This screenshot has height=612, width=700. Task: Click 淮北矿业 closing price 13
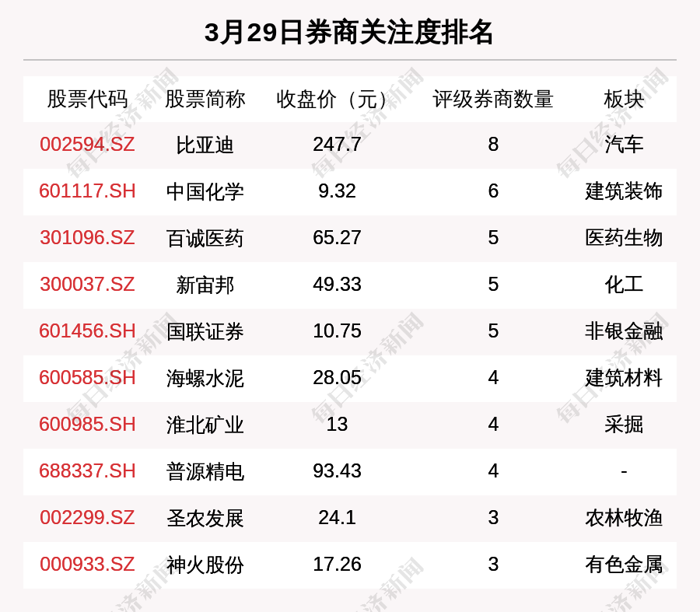click(337, 424)
